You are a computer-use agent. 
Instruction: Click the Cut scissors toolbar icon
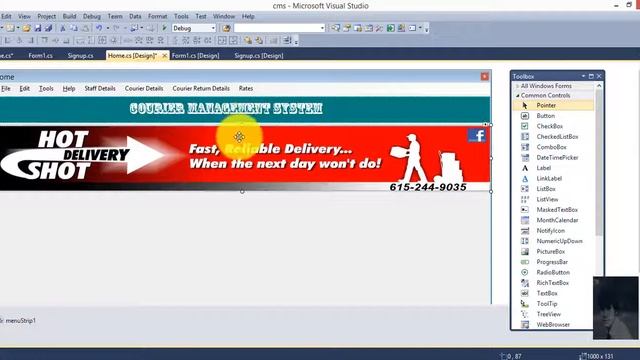62,28
